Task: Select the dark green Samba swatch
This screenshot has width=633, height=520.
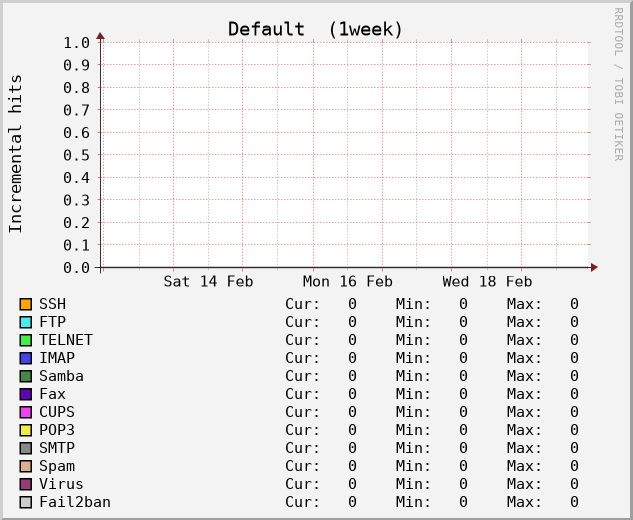Action: pos(26,376)
